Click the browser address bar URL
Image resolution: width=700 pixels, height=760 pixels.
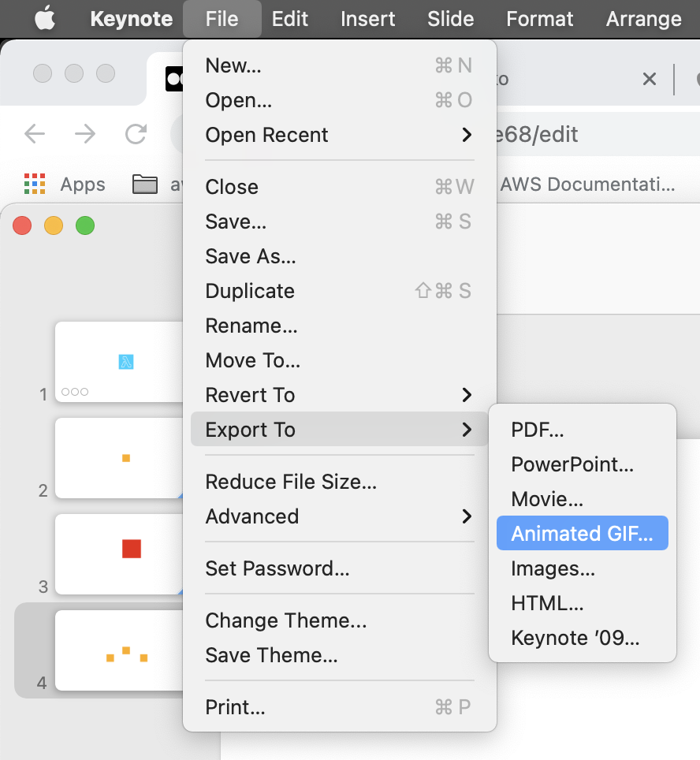click(x=537, y=134)
